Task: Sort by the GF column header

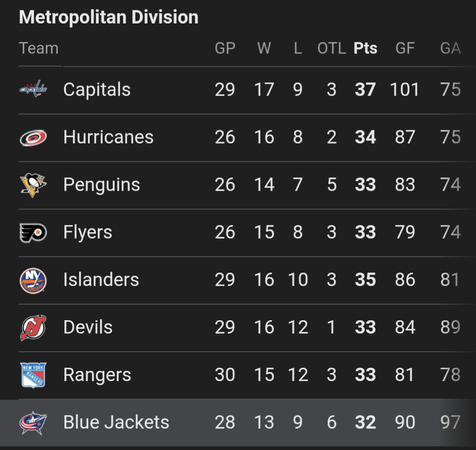Action: coord(405,48)
